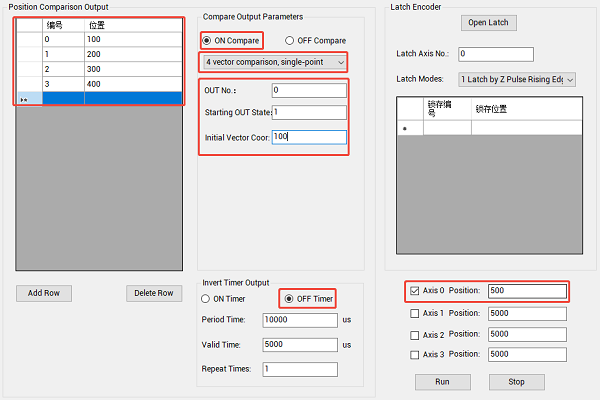Click the Stop button
600x400 pixels.
516,382
